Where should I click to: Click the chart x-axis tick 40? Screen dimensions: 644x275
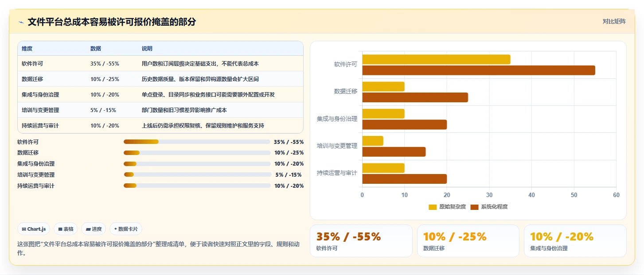point(531,195)
